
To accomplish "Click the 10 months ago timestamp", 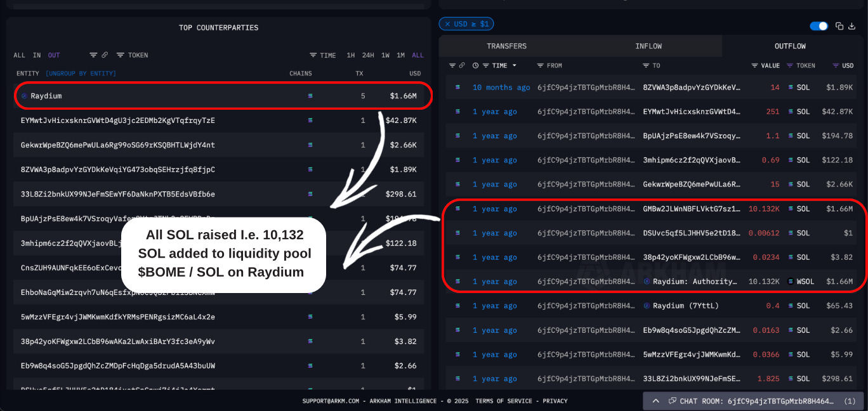I will click(x=501, y=88).
